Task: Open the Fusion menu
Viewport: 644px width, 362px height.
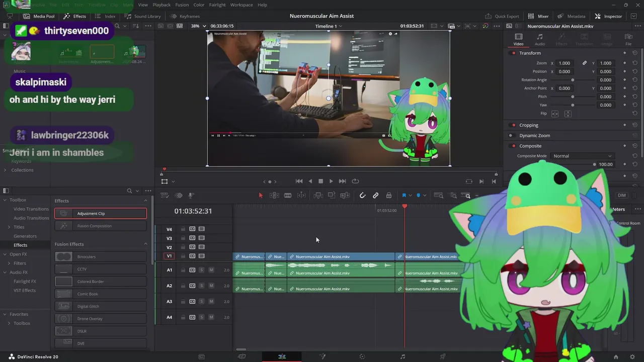Action: tap(182, 5)
